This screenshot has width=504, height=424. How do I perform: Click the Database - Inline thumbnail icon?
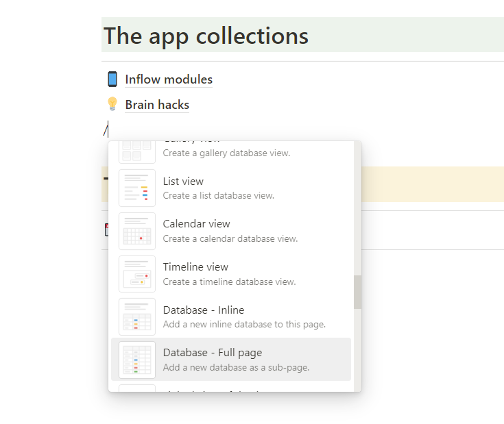(x=137, y=316)
